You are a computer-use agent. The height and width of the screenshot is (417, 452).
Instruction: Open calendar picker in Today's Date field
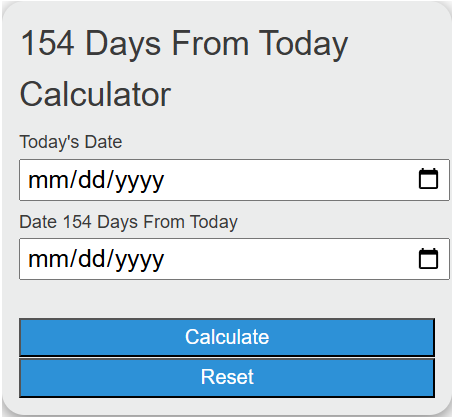click(x=428, y=179)
